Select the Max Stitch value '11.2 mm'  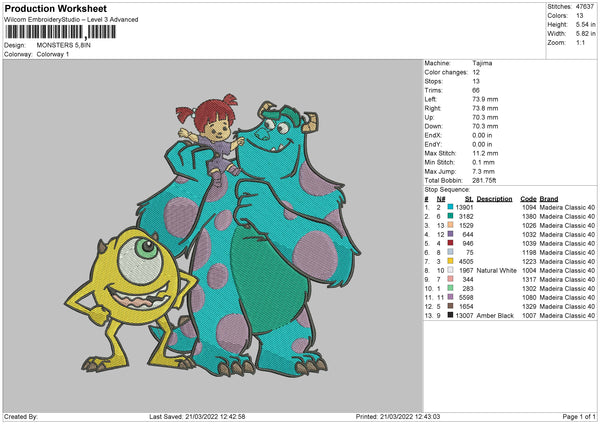coord(485,153)
